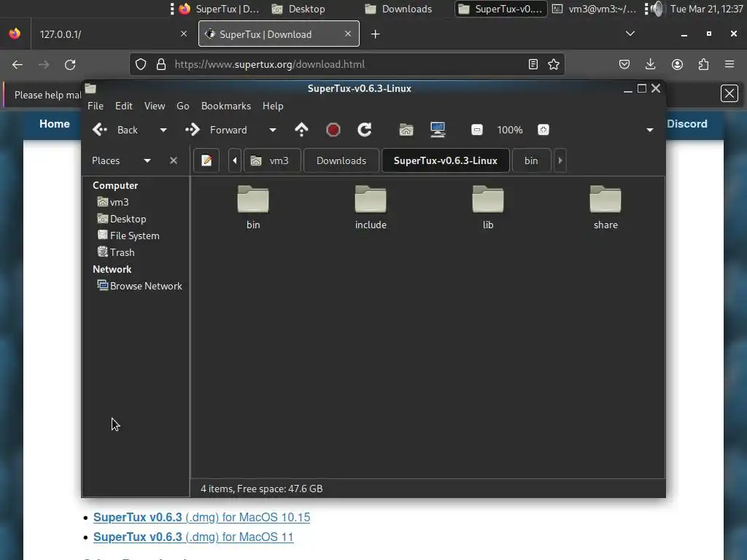747x560 pixels.
Task: Open toolbar overflow dropdown arrow
Action: click(x=649, y=130)
